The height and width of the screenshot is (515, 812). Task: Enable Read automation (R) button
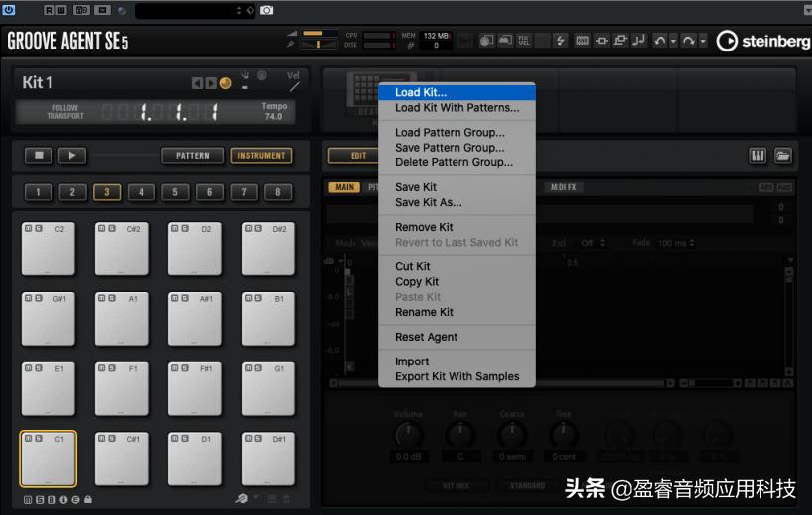[x=49, y=10]
